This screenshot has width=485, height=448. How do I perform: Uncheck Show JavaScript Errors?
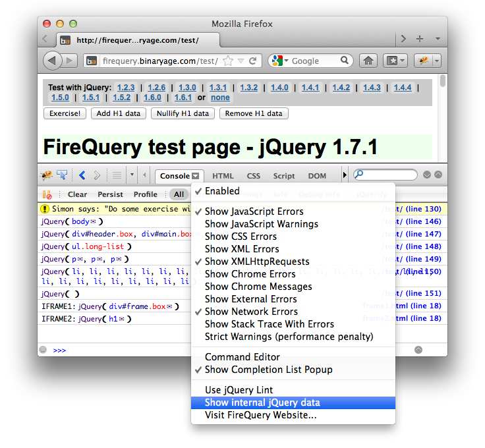(x=254, y=211)
